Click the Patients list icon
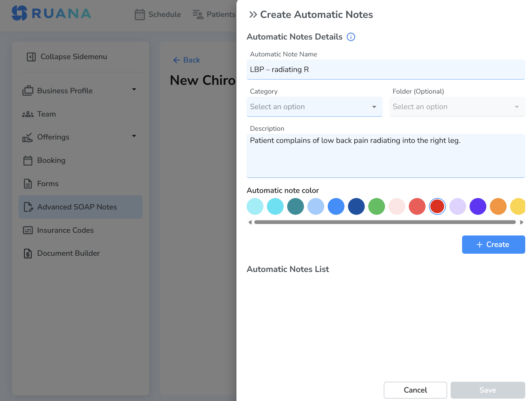Screen dimensions: 532x401 pos(198,15)
